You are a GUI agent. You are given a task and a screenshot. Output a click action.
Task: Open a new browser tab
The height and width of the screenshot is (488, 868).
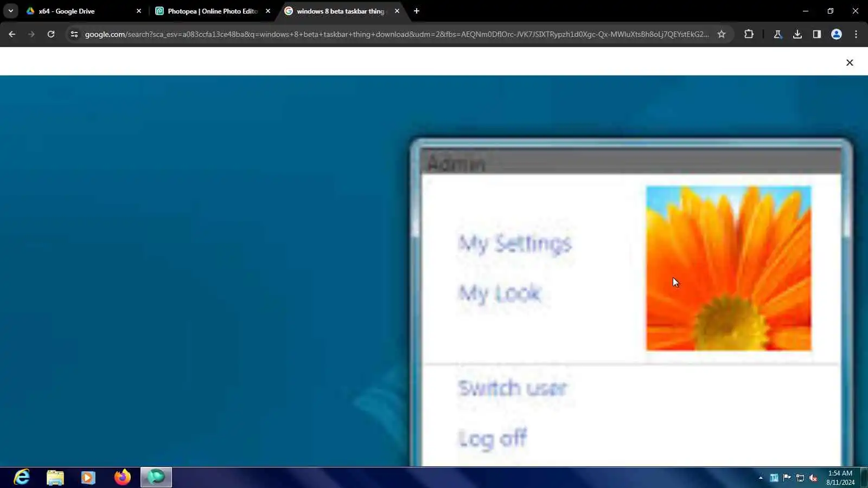(x=417, y=11)
